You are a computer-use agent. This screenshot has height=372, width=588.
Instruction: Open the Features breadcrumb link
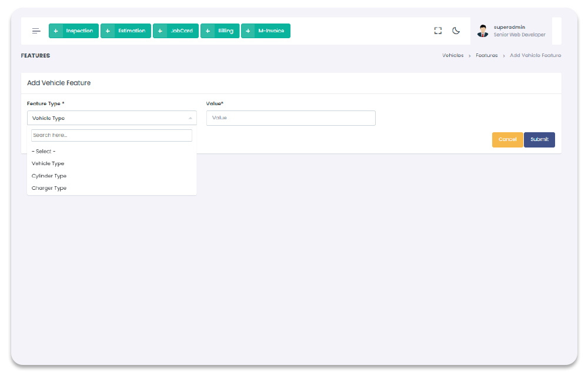pyautogui.click(x=487, y=55)
